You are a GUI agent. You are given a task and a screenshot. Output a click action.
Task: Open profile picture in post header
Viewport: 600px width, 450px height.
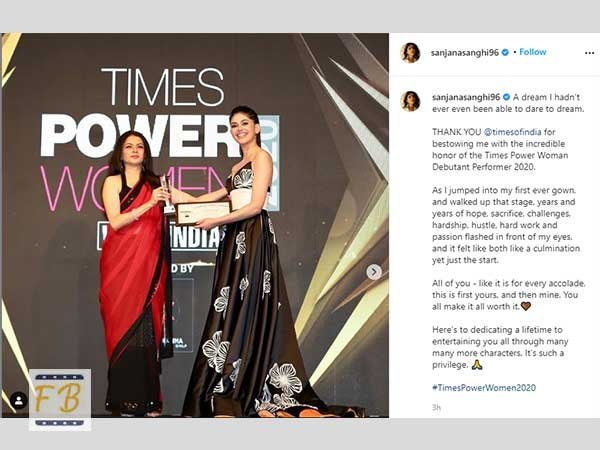[x=410, y=52]
